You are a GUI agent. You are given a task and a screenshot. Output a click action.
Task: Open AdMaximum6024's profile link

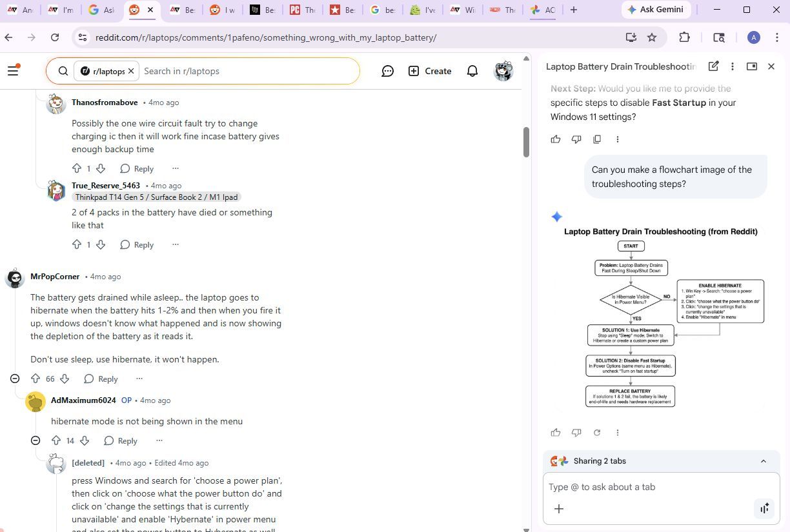point(83,400)
